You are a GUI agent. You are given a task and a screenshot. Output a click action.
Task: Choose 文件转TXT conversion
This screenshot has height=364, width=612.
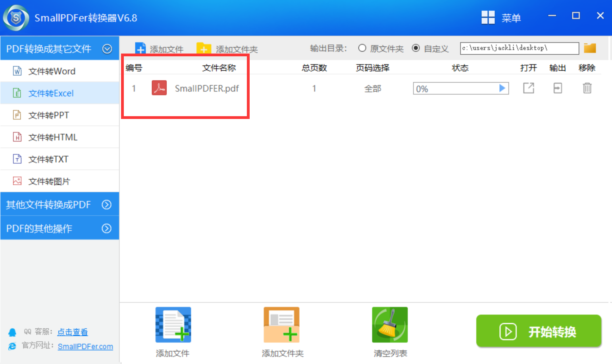pyautogui.click(x=60, y=159)
